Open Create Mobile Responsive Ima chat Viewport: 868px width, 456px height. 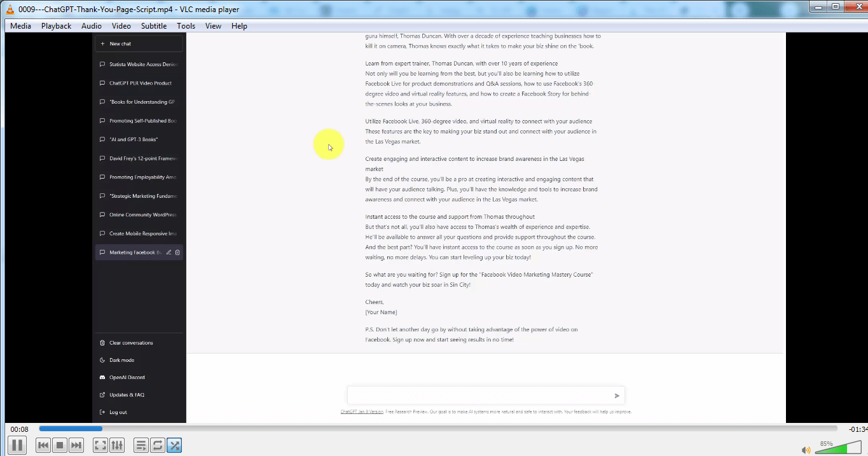coord(139,233)
